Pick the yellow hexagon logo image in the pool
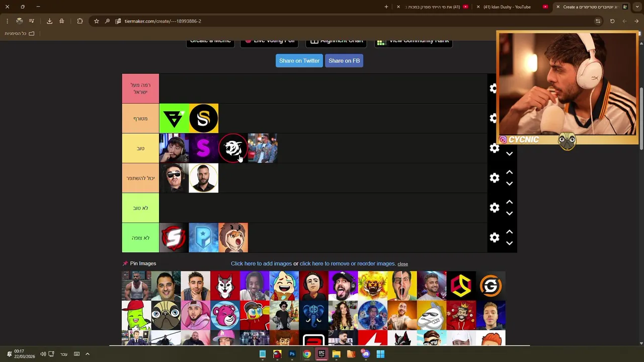Screen dimensions: 644x362 click(461, 286)
